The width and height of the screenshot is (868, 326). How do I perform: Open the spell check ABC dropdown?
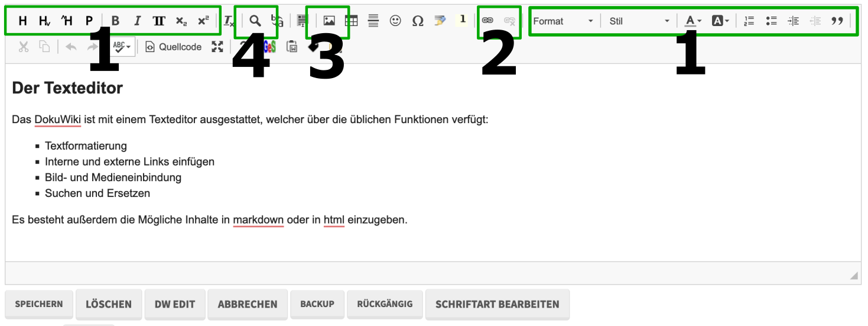[x=122, y=47]
